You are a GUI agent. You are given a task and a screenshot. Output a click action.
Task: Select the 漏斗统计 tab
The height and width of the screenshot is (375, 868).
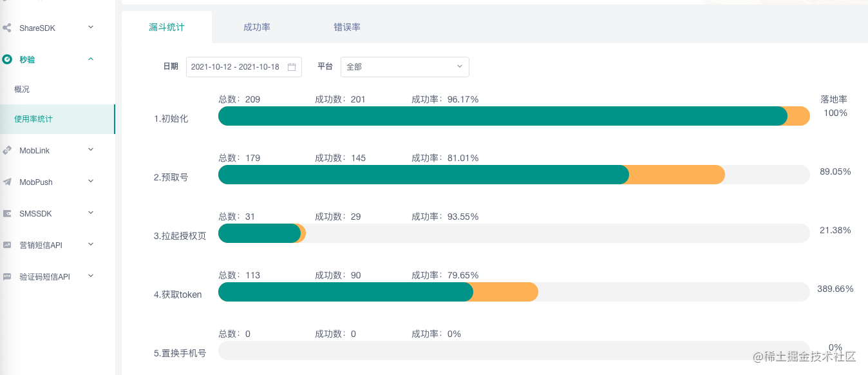pos(167,27)
